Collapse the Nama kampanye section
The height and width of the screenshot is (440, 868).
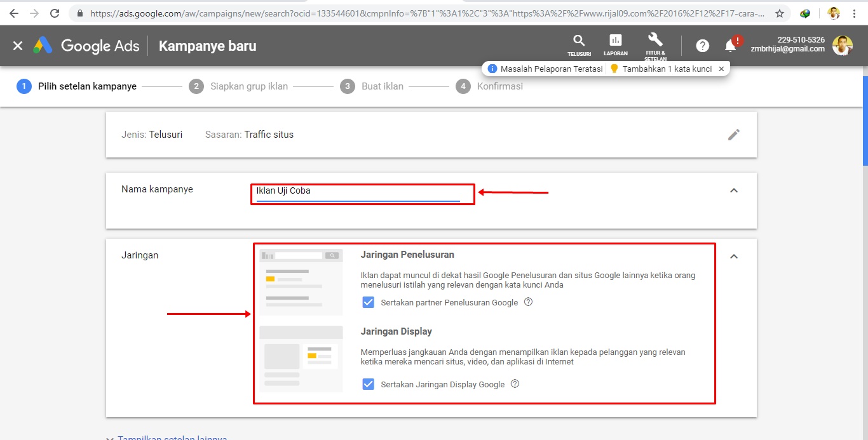point(734,190)
